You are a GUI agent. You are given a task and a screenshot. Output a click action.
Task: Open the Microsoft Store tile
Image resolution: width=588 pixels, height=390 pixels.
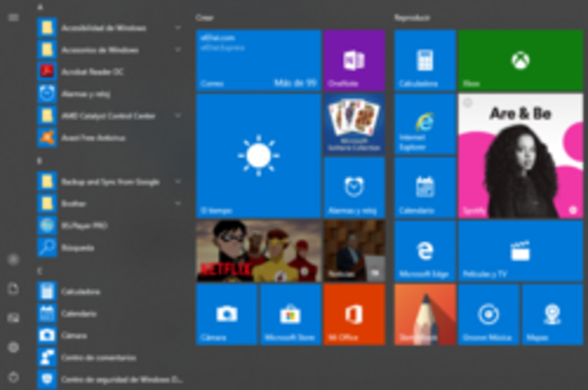(290, 315)
